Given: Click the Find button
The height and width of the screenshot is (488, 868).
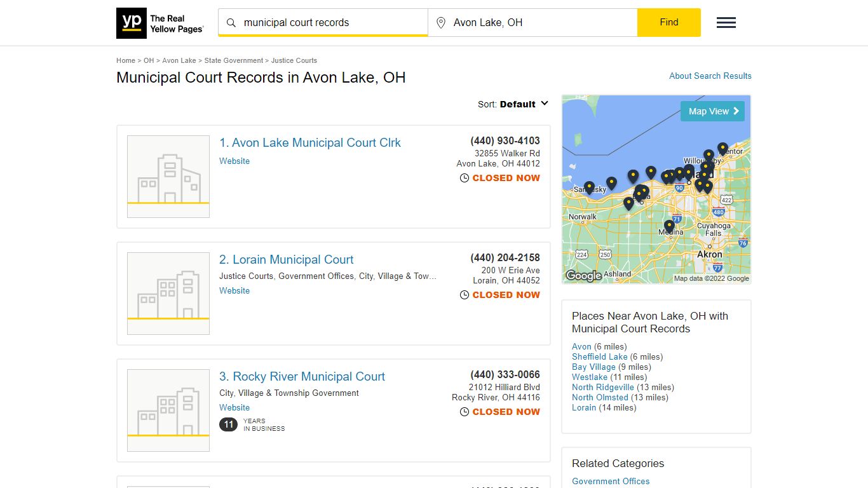Looking at the screenshot, I should point(669,22).
